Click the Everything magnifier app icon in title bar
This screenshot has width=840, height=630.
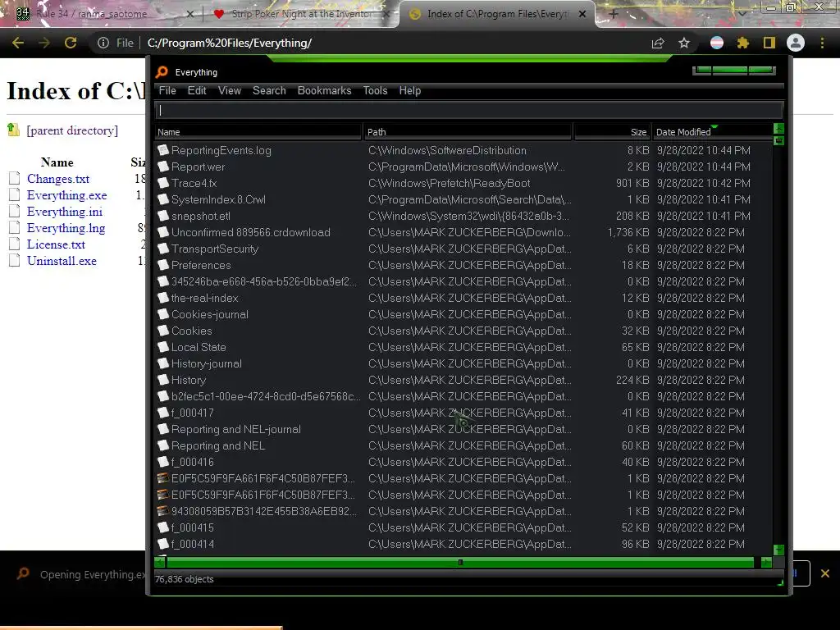(162, 72)
